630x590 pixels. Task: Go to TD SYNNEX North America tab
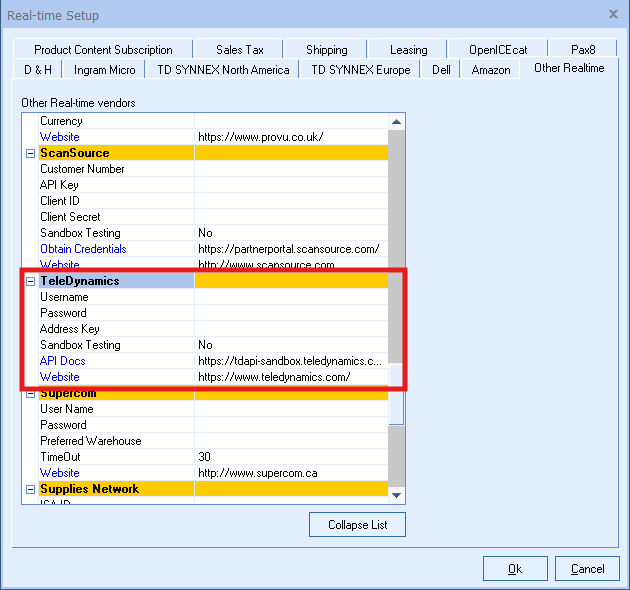pos(223,69)
